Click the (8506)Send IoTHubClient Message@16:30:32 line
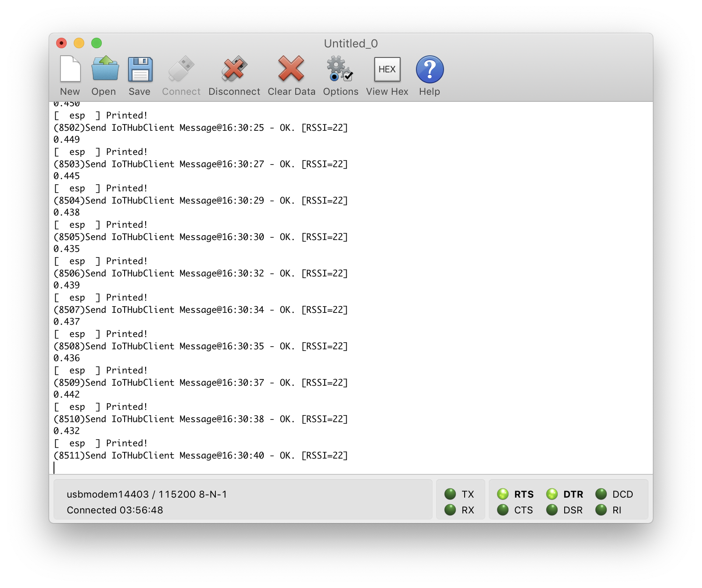The height and width of the screenshot is (588, 702). [x=201, y=273]
